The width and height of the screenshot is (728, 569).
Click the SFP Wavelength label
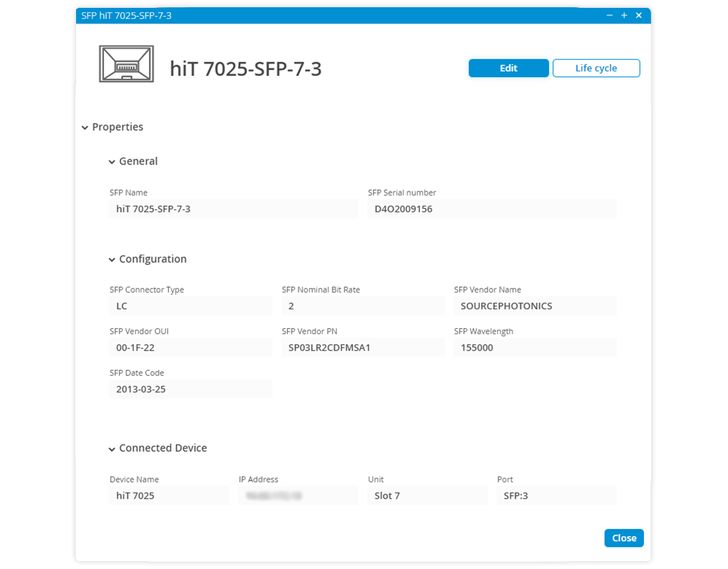(483, 332)
